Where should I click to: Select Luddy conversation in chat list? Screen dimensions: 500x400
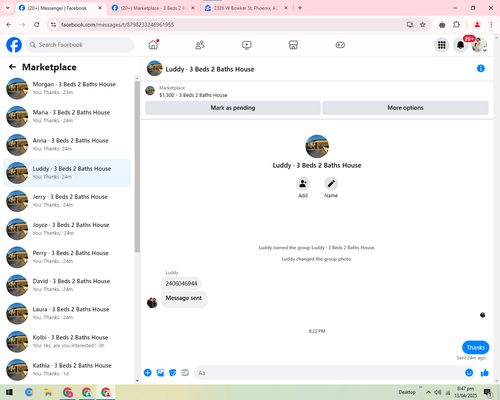pyautogui.click(x=67, y=173)
